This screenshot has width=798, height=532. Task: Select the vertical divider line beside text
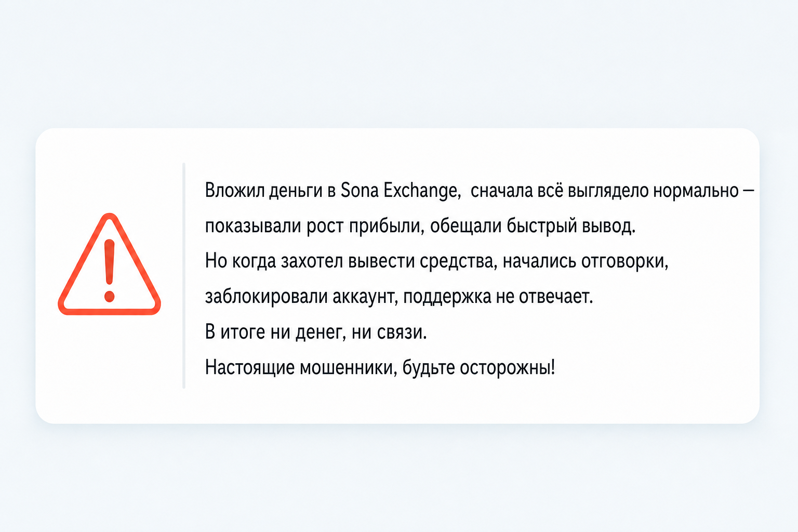tap(184, 275)
